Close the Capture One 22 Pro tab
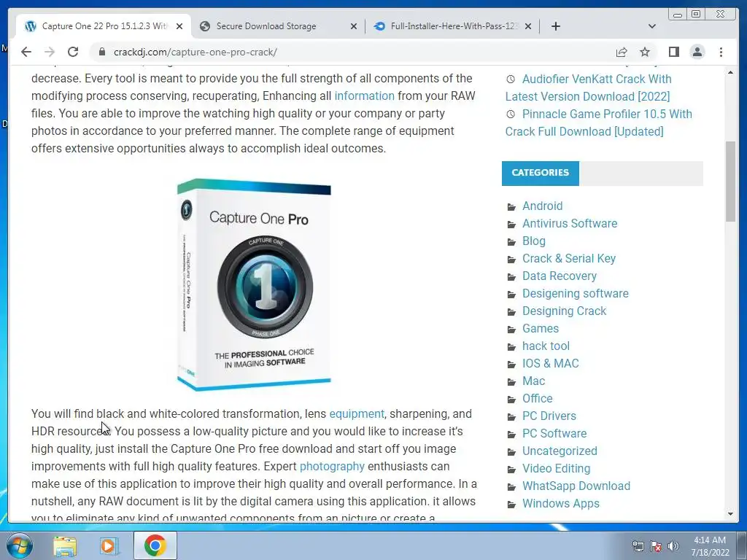 pos(179,26)
